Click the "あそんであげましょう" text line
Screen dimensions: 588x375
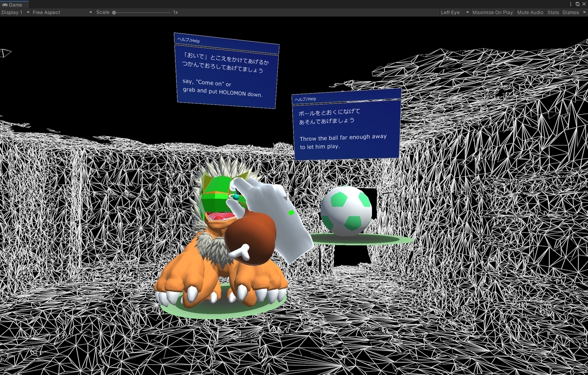(326, 120)
